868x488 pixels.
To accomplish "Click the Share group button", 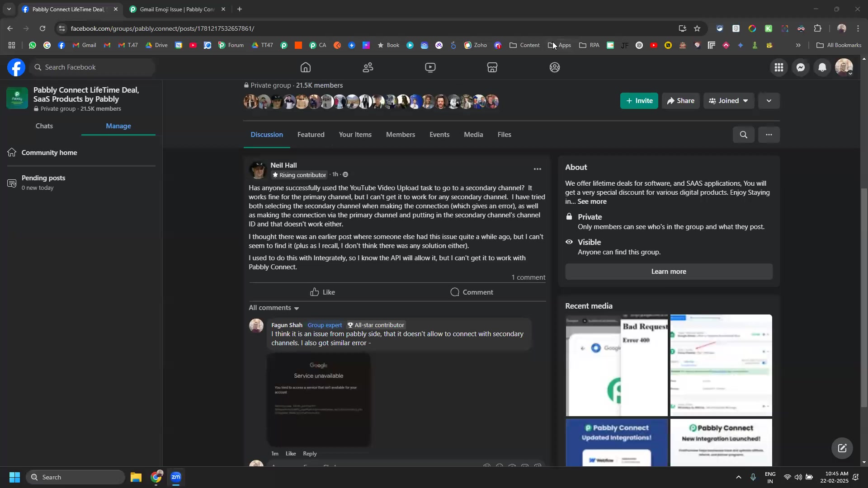I will [681, 101].
